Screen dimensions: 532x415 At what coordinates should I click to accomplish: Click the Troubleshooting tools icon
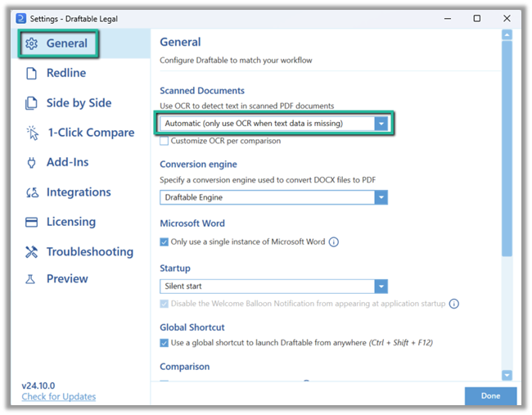click(32, 252)
